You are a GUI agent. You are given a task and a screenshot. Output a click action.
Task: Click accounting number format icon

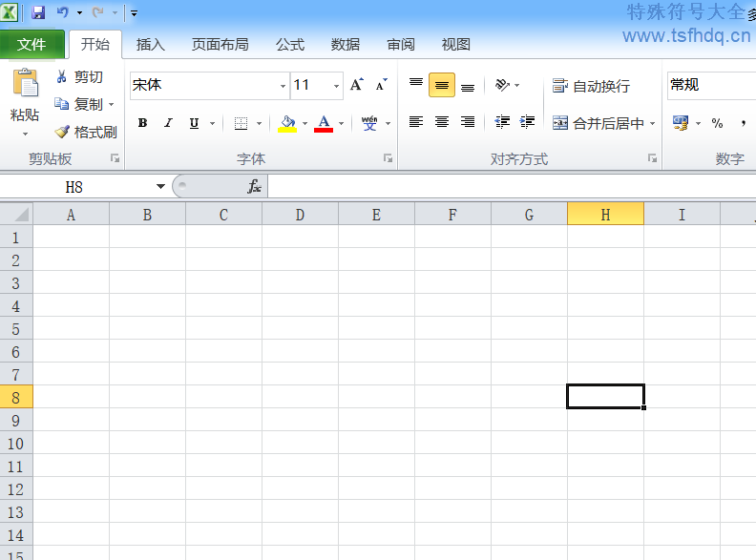(681, 123)
